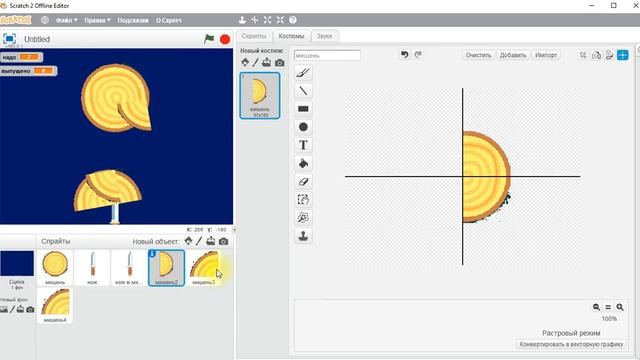Paint a new costume
The image size is (640, 360).
(x=256, y=62)
